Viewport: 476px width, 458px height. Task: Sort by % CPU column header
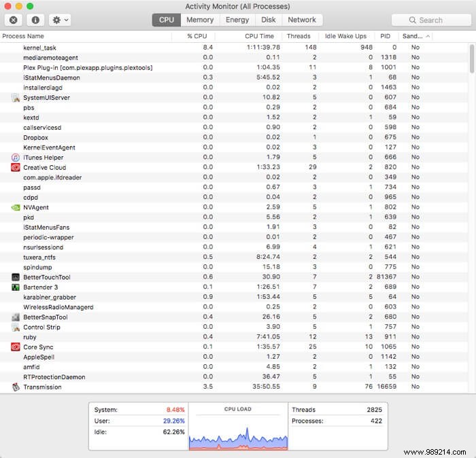[x=194, y=36]
